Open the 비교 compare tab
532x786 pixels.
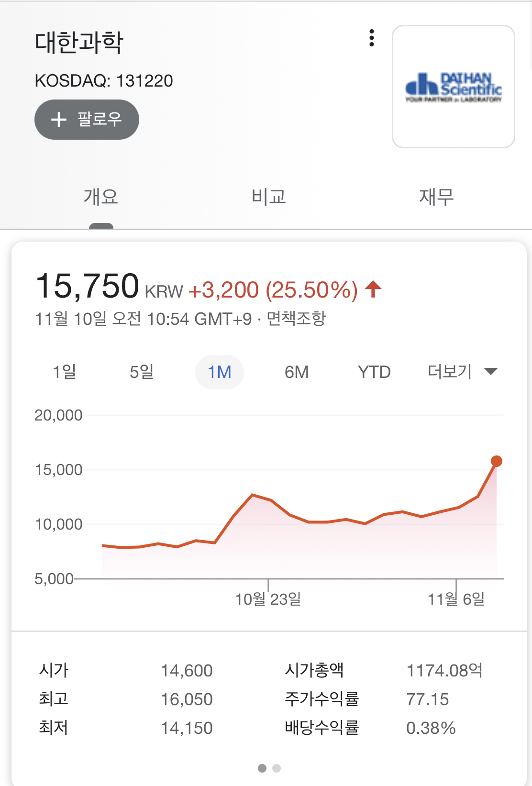click(269, 197)
